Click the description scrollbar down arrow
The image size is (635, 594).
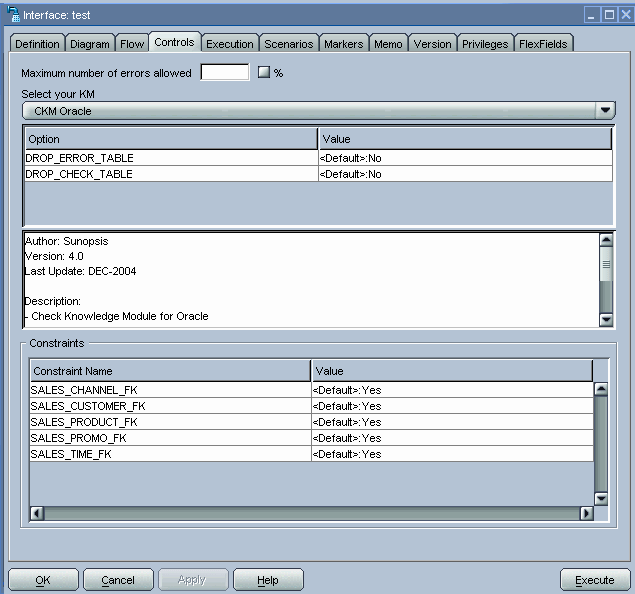[x=606, y=320]
